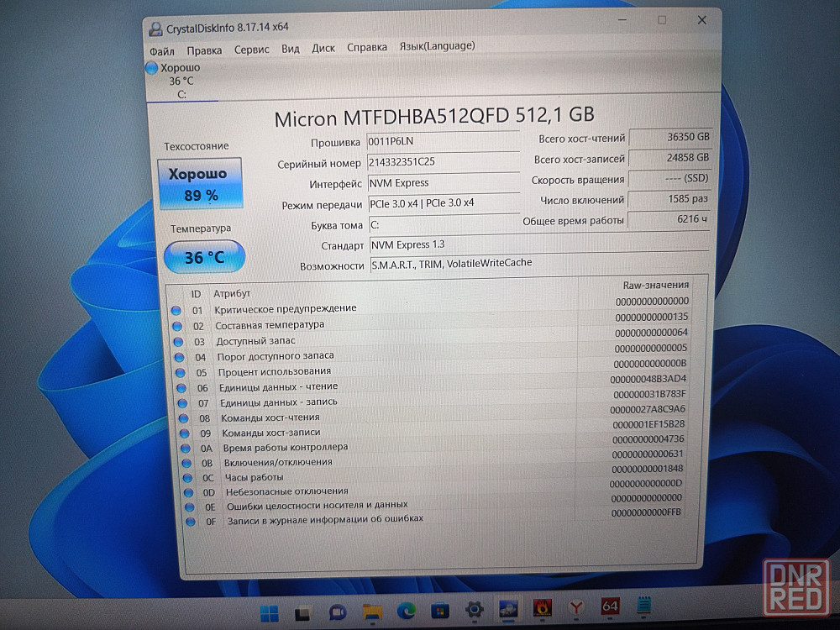Click the status dot for attribute 01
This screenshot has height=630, width=840.
(176, 310)
